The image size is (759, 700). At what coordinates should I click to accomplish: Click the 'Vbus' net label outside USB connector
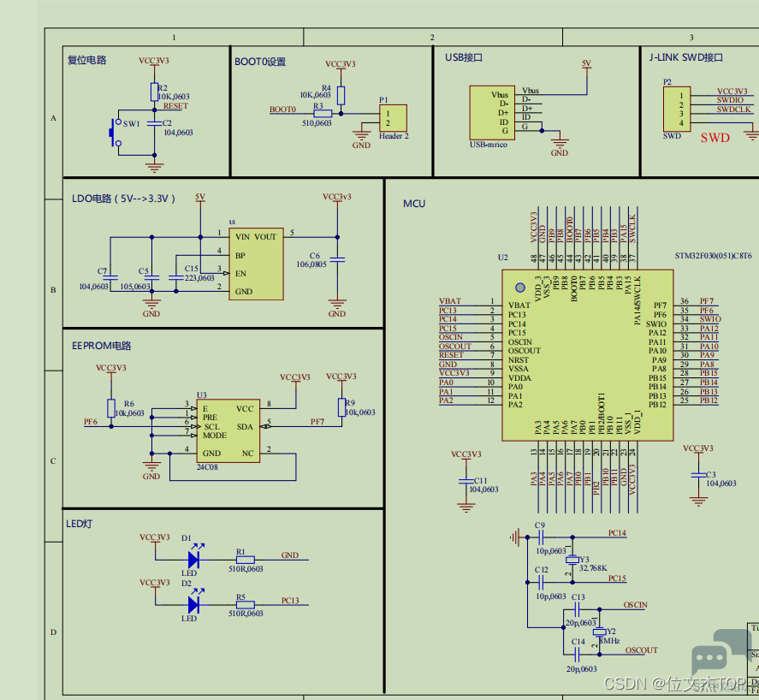(x=531, y=91)
